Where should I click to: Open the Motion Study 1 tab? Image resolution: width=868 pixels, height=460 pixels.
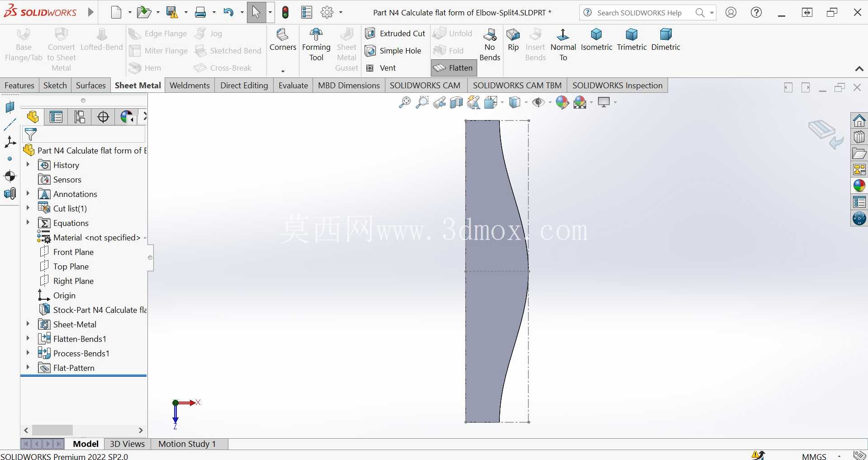pos(187,444)
